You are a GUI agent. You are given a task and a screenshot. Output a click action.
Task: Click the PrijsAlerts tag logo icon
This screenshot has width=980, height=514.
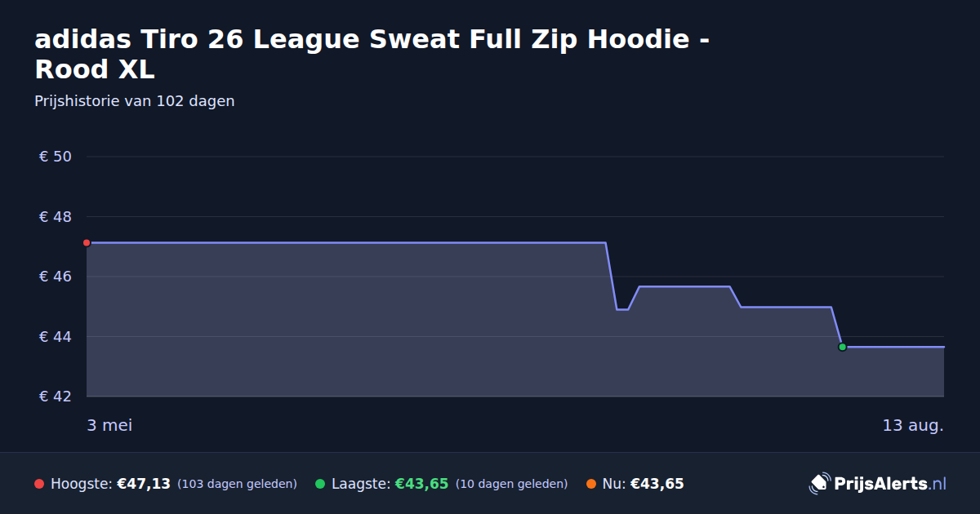(819, 484)
